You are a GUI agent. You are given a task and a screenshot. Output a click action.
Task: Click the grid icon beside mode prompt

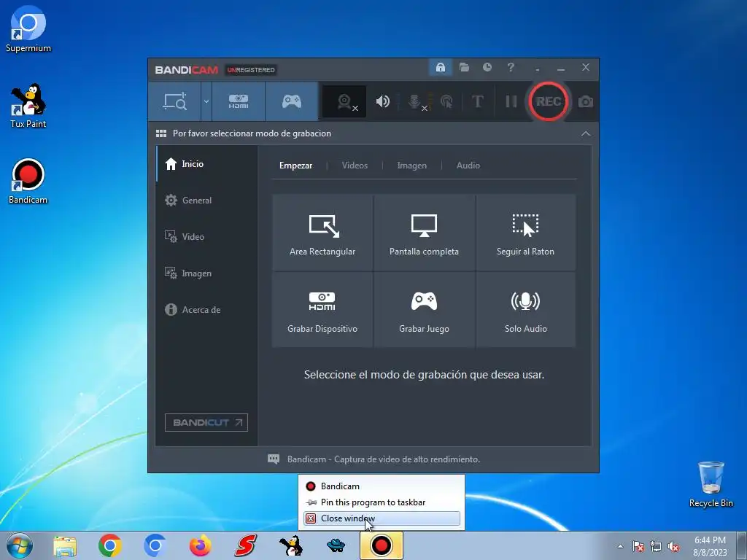[161, 133]
